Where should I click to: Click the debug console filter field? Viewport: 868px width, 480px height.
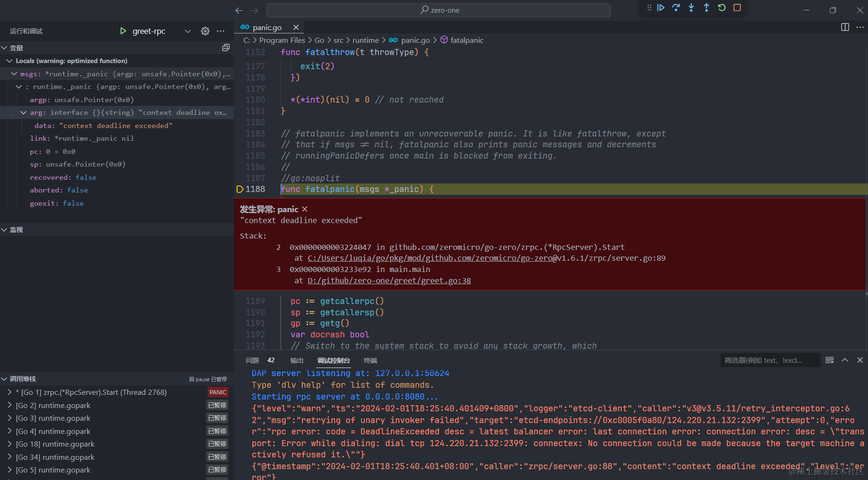(x=770, y=360)
